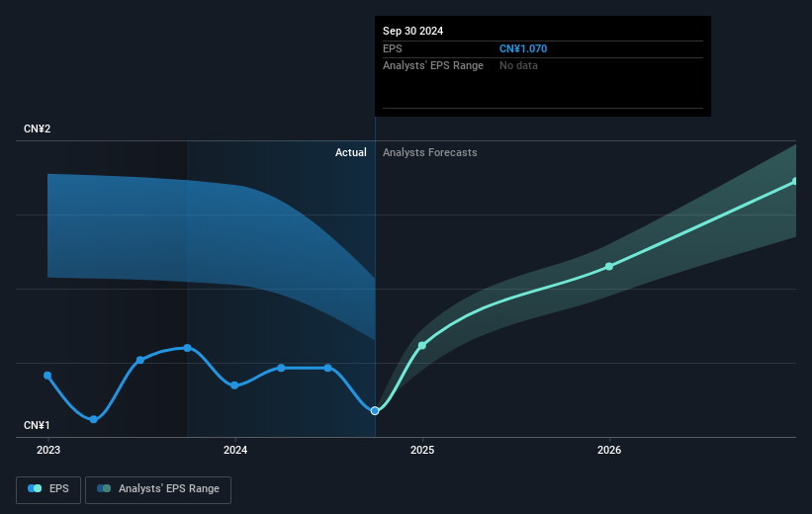The image size is (812, 514).
Task: Click the 2024 x-axis label
Action: tap(235, 451)
